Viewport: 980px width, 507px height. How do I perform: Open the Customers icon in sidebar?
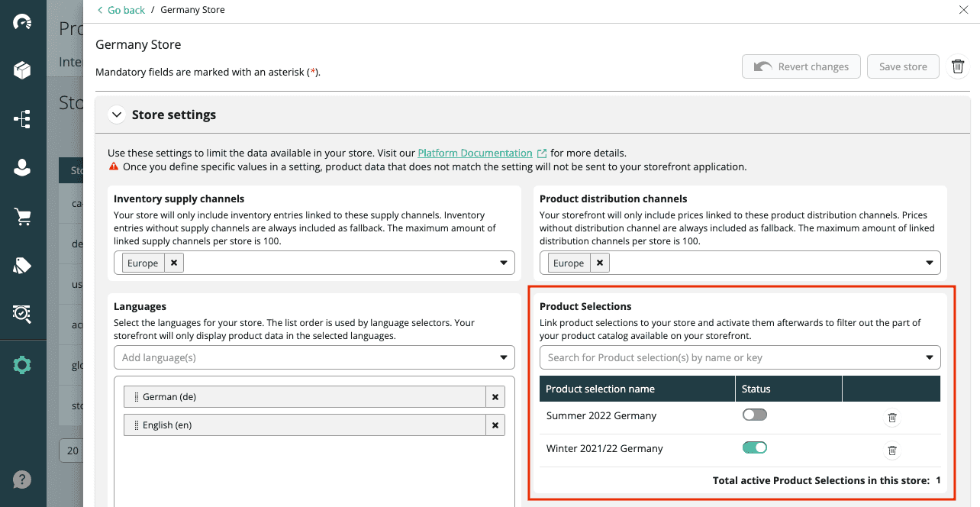pos(22,168)
